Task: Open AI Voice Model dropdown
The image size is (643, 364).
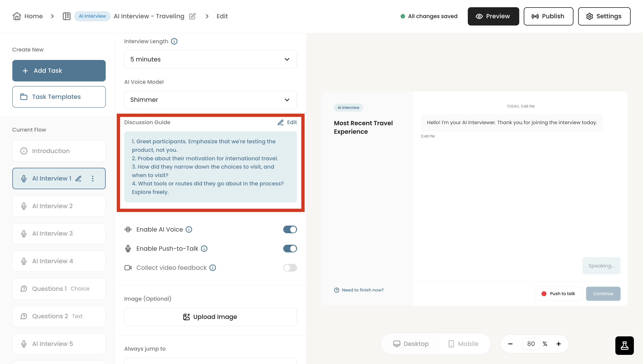Action: tap(211, 100)
